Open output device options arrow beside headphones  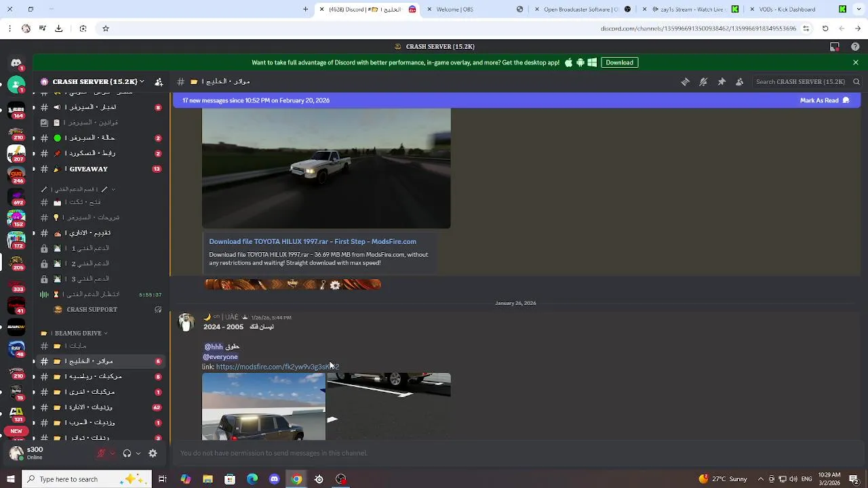tap(138, 453)
